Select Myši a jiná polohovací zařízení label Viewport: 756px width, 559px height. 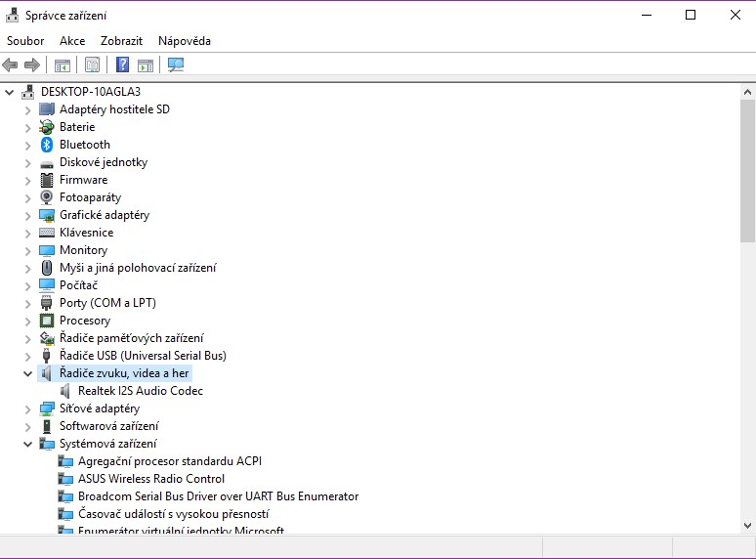tap(138, 268)
